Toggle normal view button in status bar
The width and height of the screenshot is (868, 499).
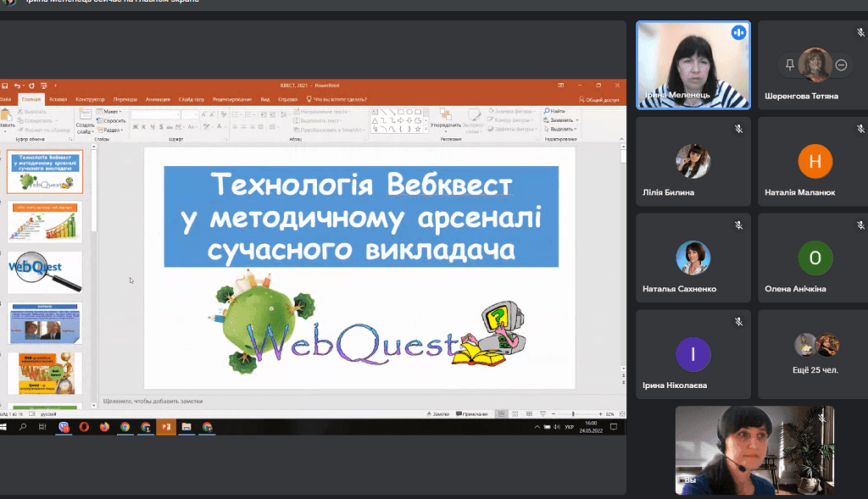click(501, 413)
